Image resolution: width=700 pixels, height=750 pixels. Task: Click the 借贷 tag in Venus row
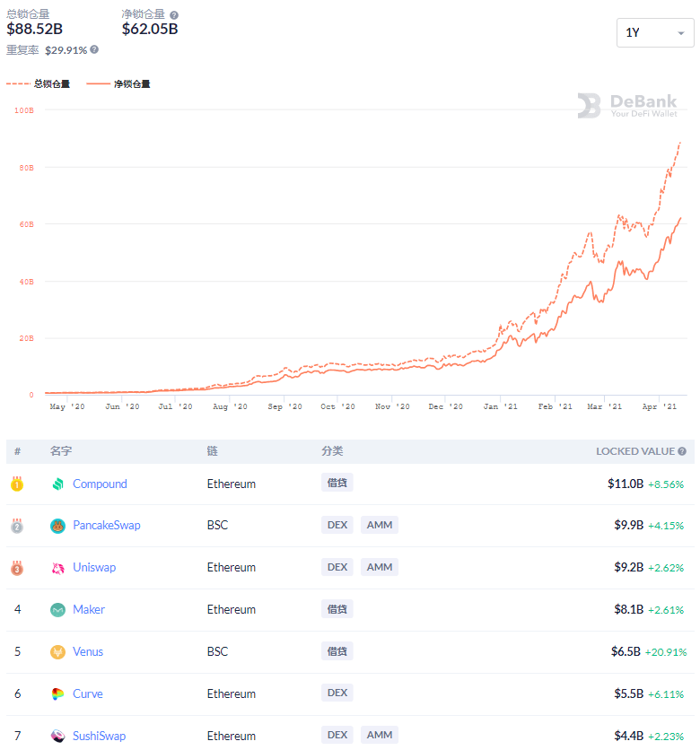pyautogui.click(x=337, y=651)
